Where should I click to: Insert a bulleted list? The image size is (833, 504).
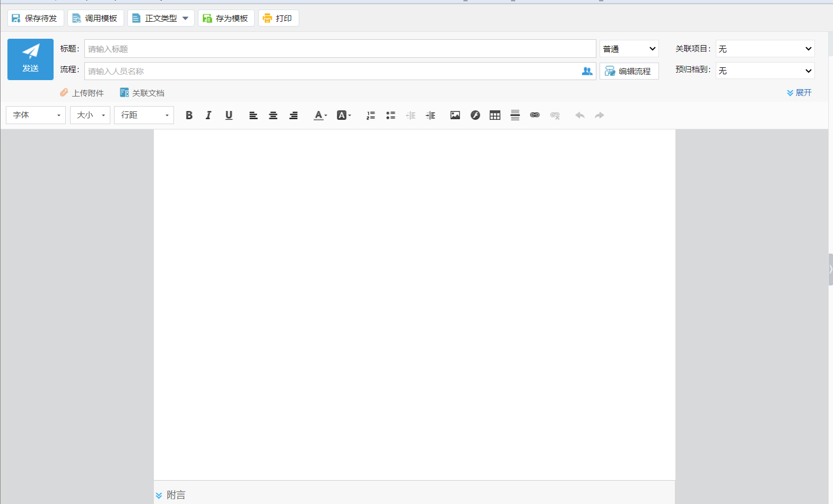391,115
